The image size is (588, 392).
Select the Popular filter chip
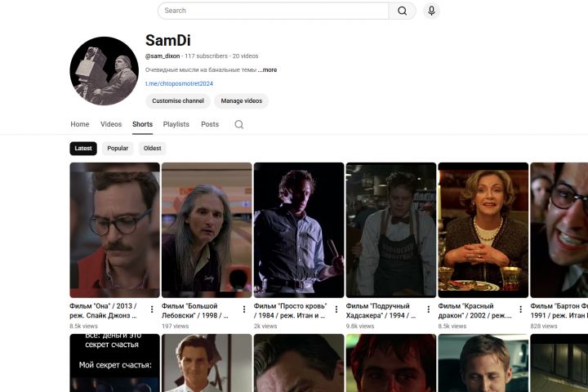coord(118,148)
